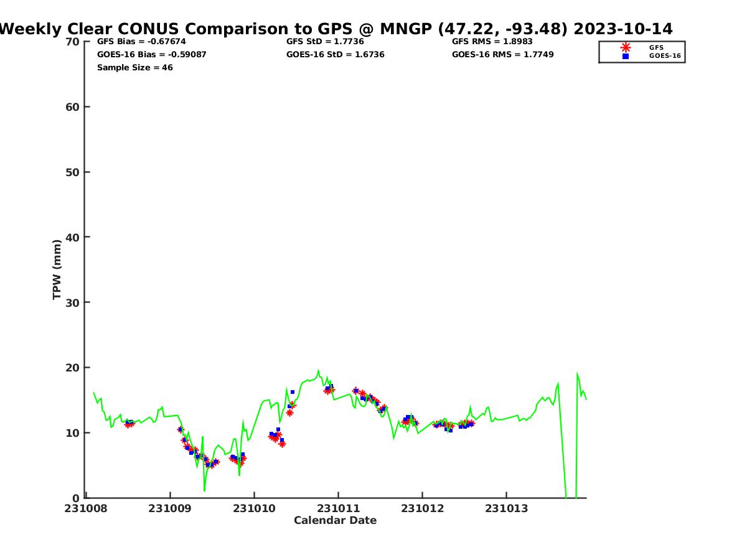Click x-axis tick label 231011
The width and height of the screenshot is (747, 560).
coord(338,508)
